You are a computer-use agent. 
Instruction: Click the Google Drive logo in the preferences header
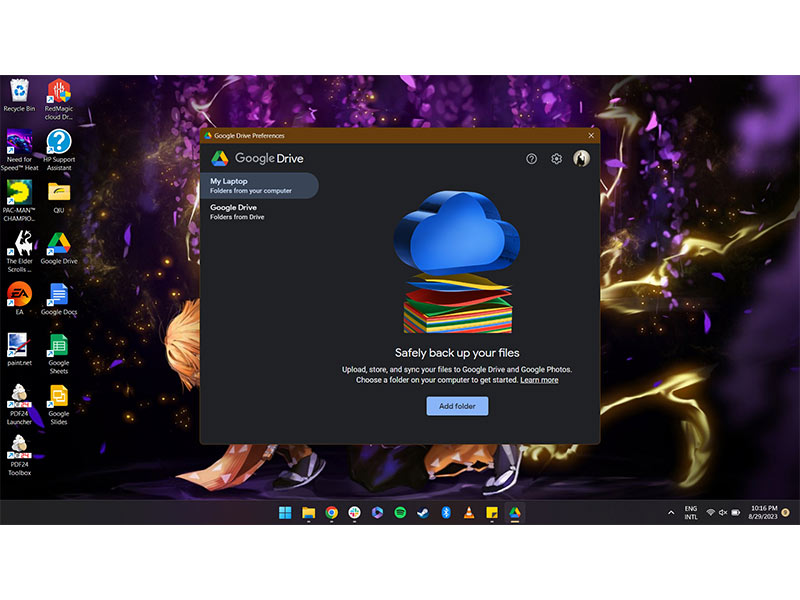(257, 158)
